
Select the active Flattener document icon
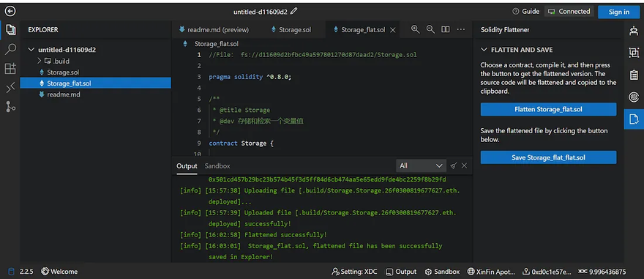pos(634,119)
